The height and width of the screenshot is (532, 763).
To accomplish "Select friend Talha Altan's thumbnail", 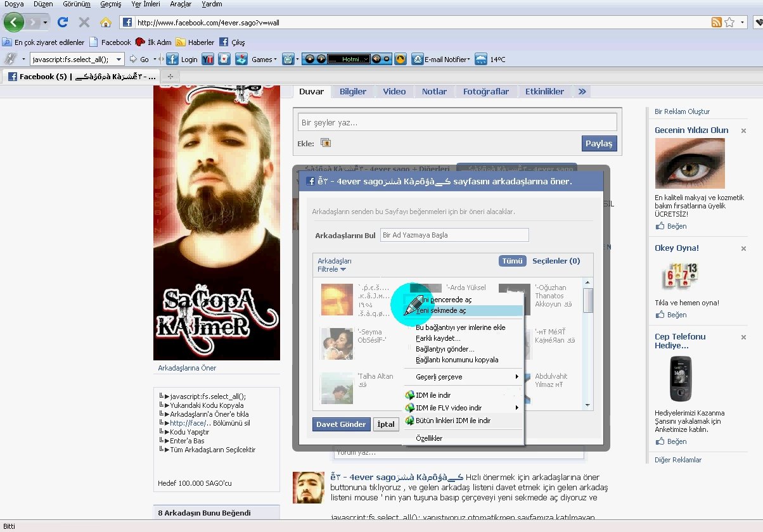I will [337, 388].
